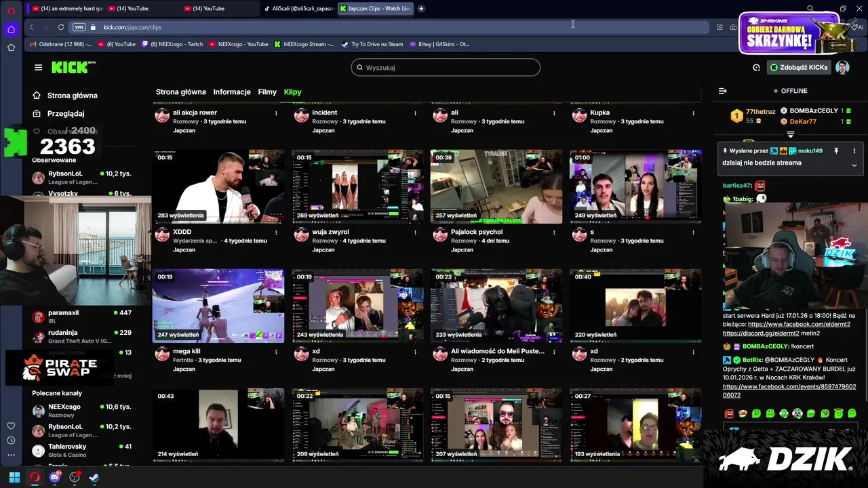
Task: Switch to 'an extremely hard ga' browser tab
Action: [x=66, y=8]
